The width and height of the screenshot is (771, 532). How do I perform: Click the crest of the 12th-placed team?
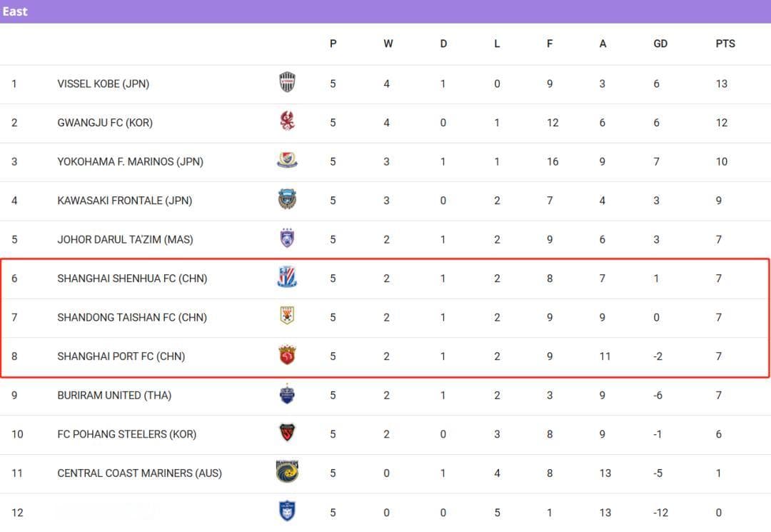pyautogui.click(x=287, y=511)
